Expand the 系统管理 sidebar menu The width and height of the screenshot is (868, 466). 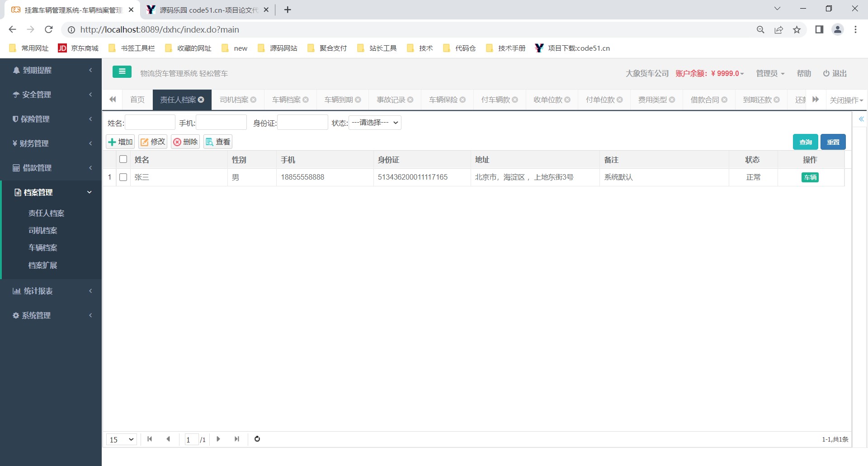click(x=51, y=315)
